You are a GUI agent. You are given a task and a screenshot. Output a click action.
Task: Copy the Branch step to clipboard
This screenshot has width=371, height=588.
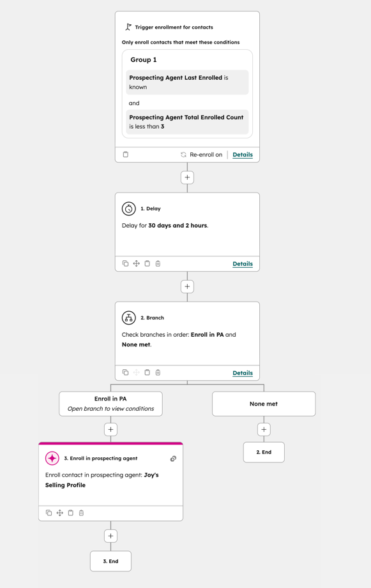coord(147,372)
